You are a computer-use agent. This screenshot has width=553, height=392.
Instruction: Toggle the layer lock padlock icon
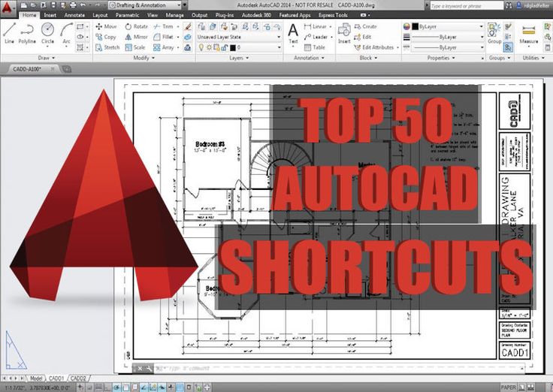coord(224,47)
